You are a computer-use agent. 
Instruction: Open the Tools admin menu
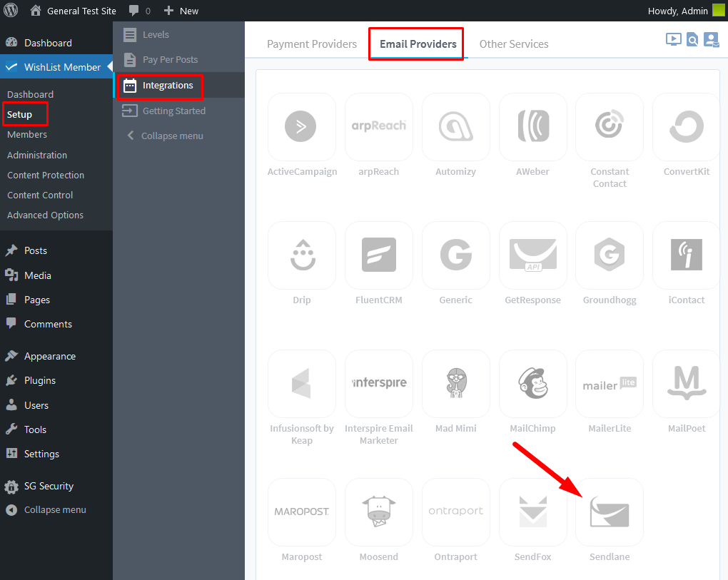point(56,429)
